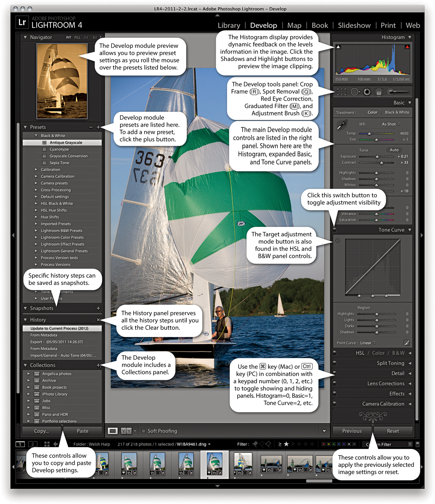Toggle highlight clipping in the Histogram
The width and height of the screenshot is (435, 504).
[x=407, y=47]
